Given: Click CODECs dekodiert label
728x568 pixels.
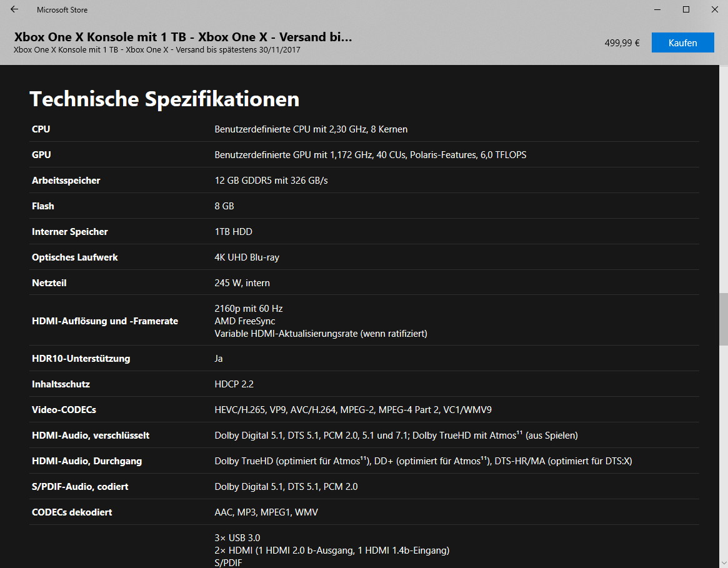Looking at the screenshot, I should [72, 512].
